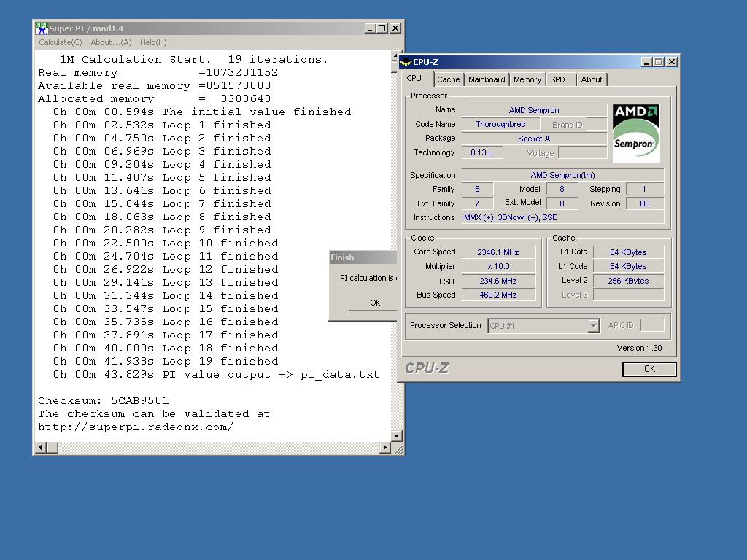Image resolution: width=747 pixels, height=560 pixels.
Task: Switch to the Cache tab in CPU-Z
Action: point(449,79)
